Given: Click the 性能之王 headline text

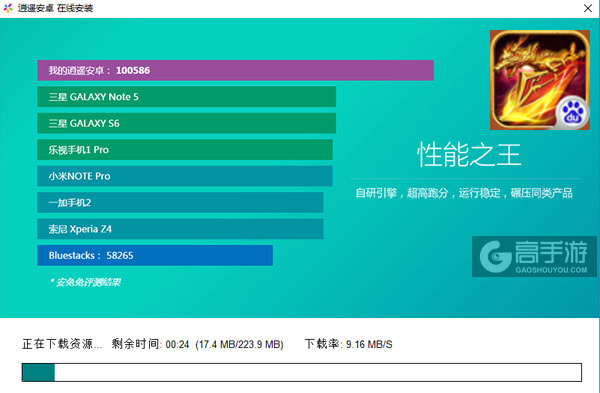Looking at the screenshot, I should [469, 155].
